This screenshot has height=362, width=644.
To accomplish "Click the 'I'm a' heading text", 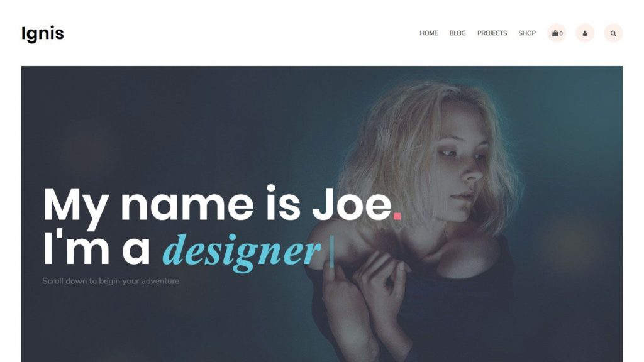I will [x=96, y=249].
